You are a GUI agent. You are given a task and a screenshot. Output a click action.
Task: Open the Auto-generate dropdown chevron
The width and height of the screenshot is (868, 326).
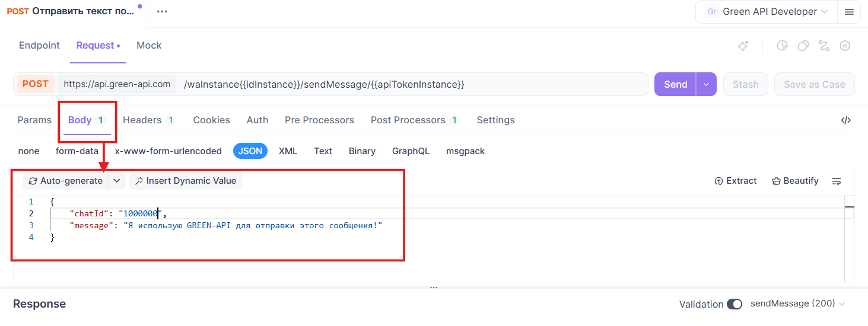click(x=117, y=181)
